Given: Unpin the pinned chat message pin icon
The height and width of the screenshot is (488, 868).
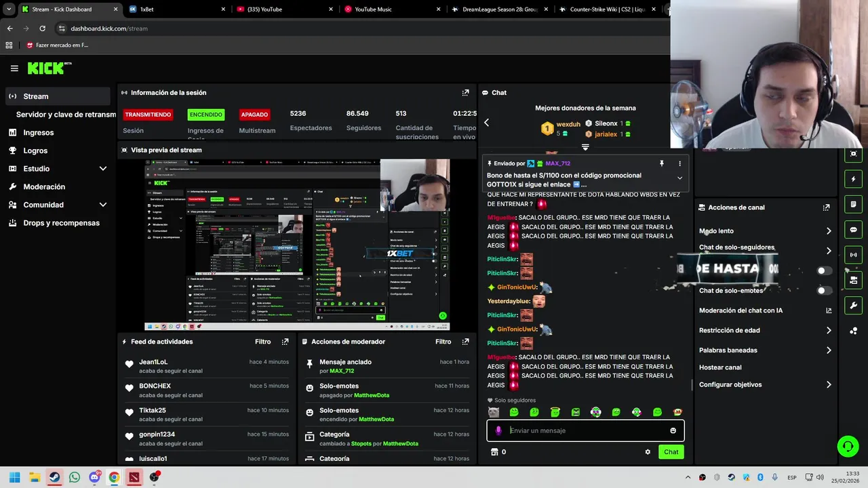Looking at the screenshot, I should 661,163.
